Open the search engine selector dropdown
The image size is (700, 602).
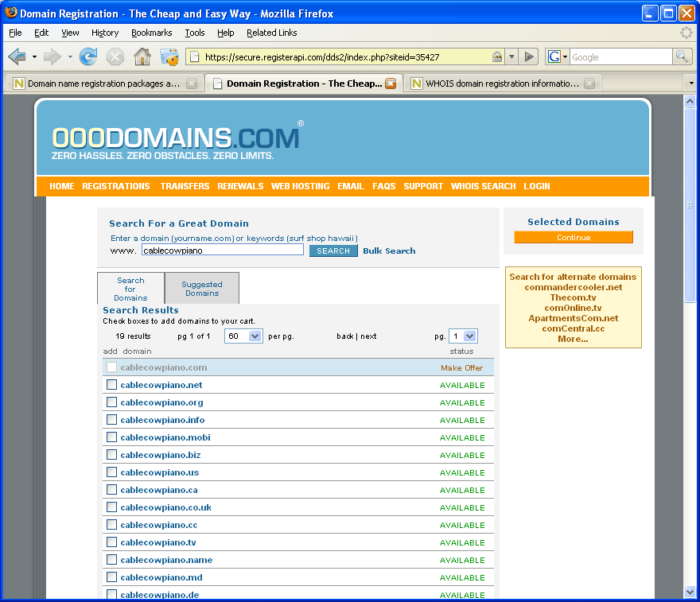coord(565,56)
